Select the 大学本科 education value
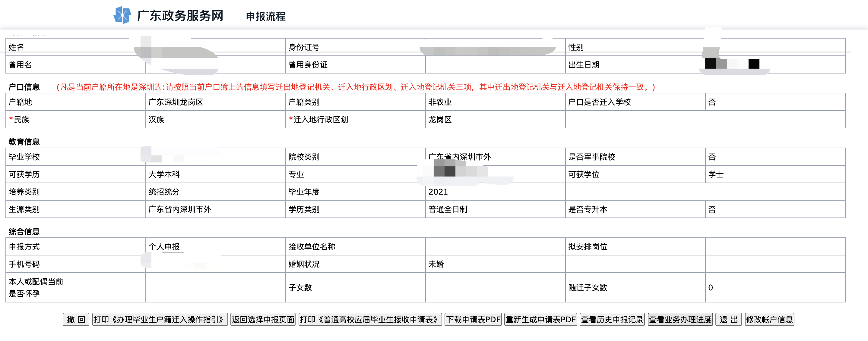The height and width of the screenshot is (341, 868). click(x=164, y=174)
